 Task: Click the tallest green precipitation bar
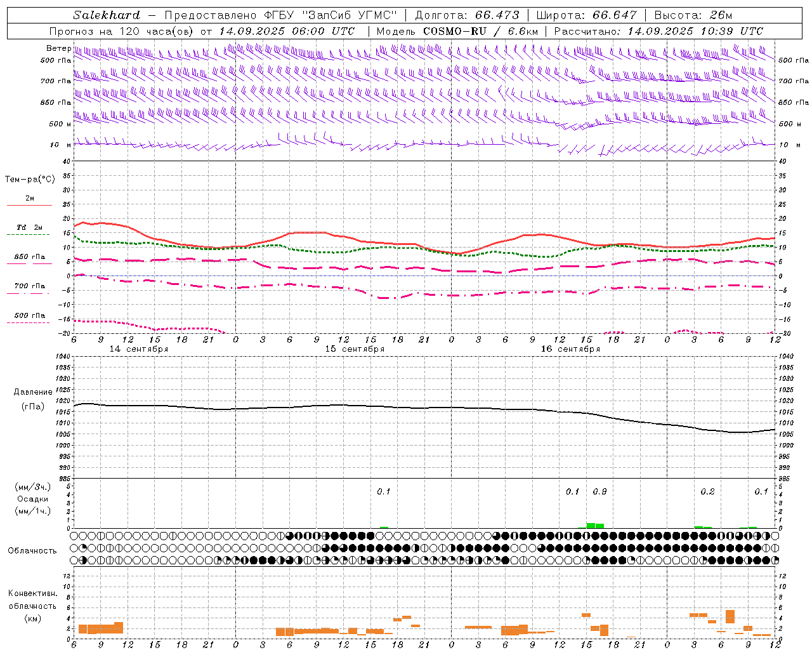click(591, 526)
